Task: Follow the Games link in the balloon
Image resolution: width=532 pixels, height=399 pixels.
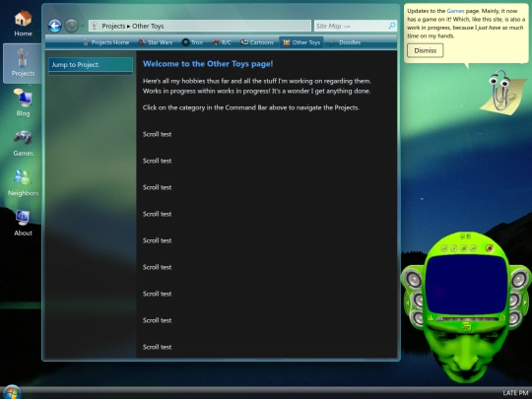Action: click(455, 11)
